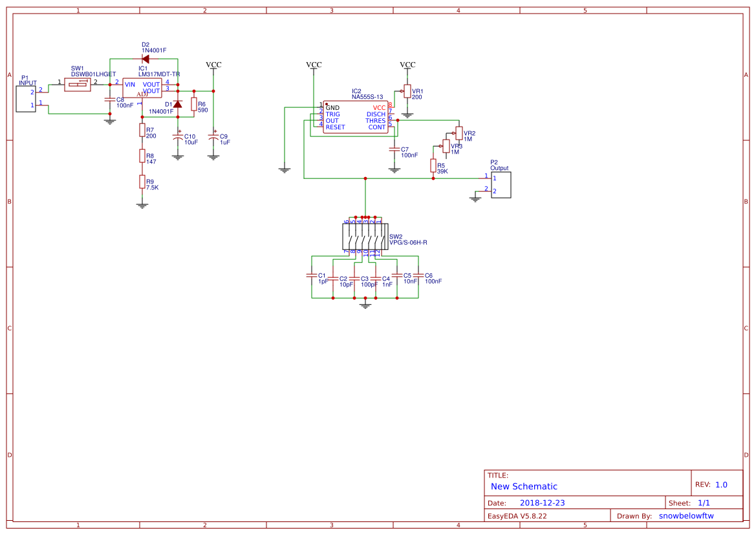
Task: Click the NA555S-13 timer chip IC2
Action: point(356,116)
